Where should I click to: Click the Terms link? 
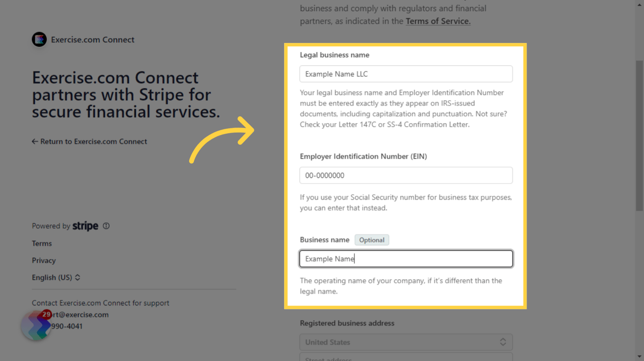point(41,243)
